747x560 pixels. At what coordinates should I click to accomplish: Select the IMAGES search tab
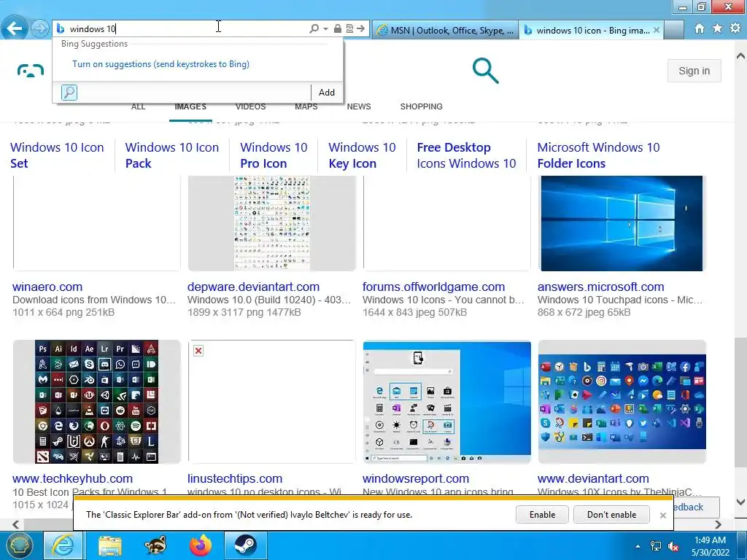(190, 106)
